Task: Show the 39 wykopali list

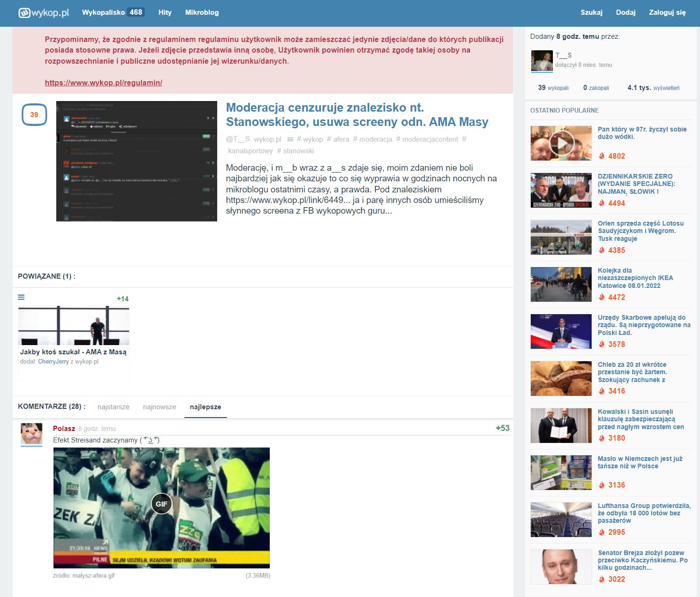Action: 553,88
